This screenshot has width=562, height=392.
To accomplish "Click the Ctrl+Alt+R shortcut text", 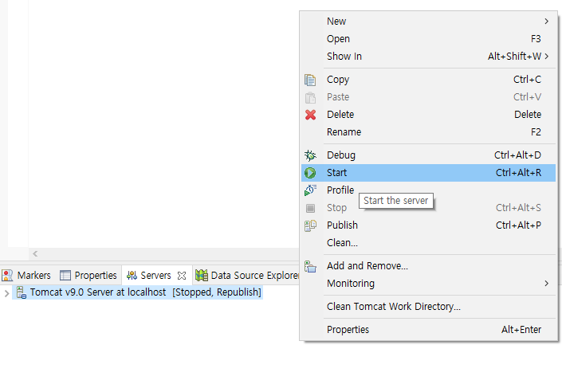I will click(x=518, y=173).
